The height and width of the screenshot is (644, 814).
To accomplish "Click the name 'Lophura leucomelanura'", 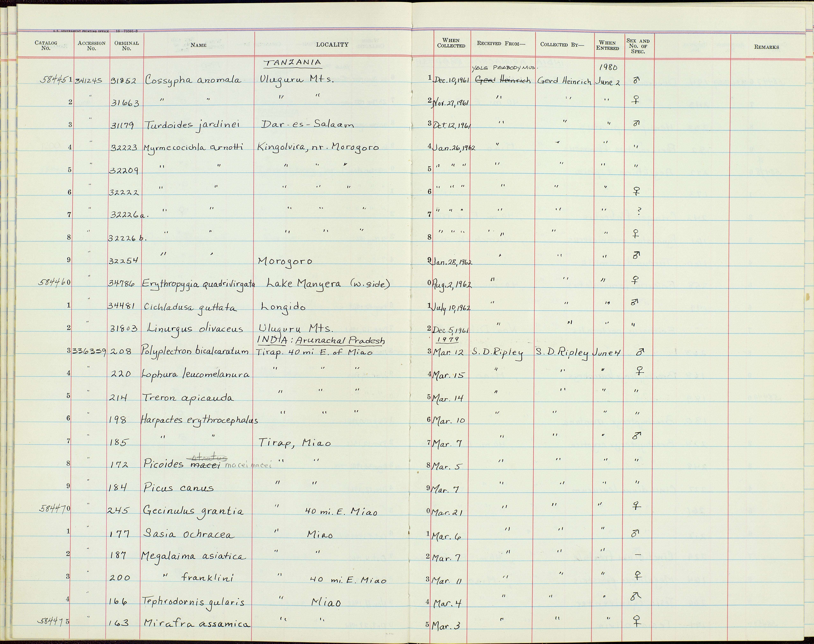I will [x=196, y=374].
